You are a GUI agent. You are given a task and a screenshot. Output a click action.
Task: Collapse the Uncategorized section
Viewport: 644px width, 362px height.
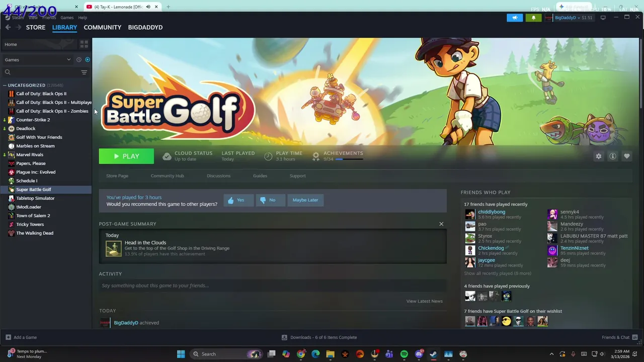[5, 85]
